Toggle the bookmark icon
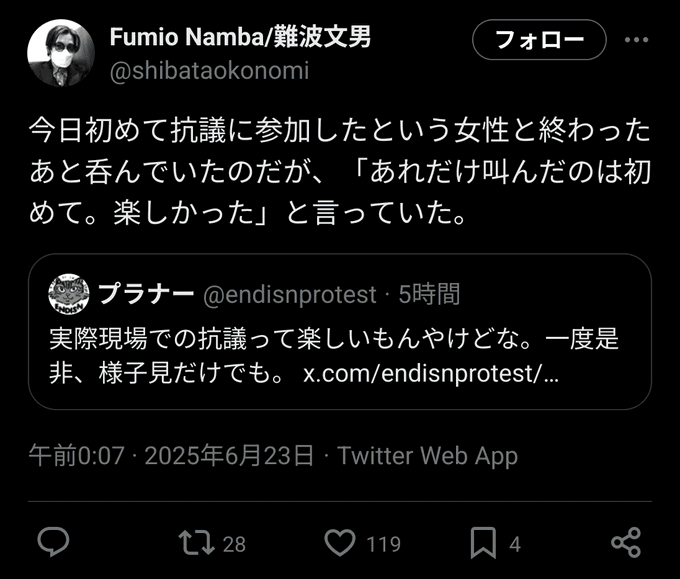This screenshot has height=579, width=680. [483, 543]
